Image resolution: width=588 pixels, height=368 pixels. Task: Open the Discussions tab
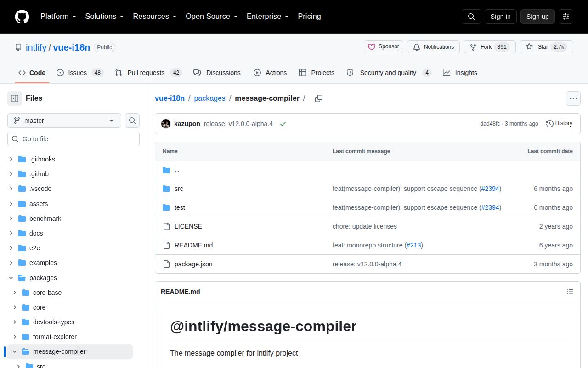click(217, 73)
